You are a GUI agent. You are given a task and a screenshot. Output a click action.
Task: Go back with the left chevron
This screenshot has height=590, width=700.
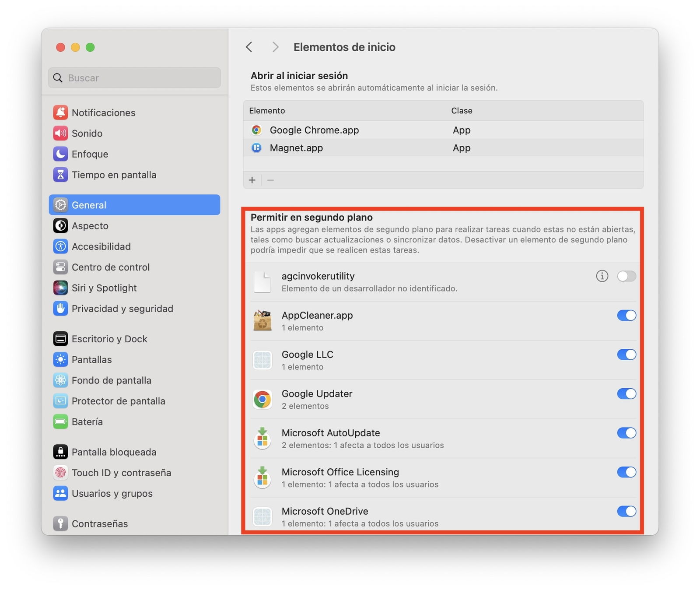point(249,47)
